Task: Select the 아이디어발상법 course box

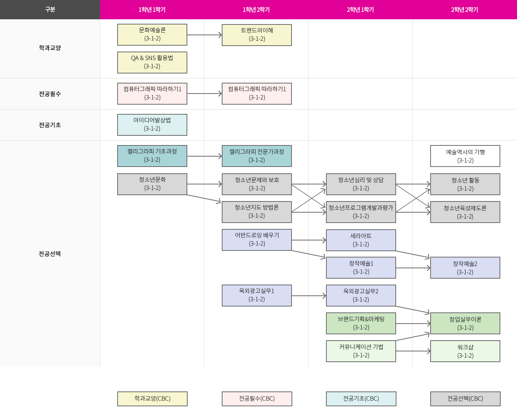Action: [152, 125]
